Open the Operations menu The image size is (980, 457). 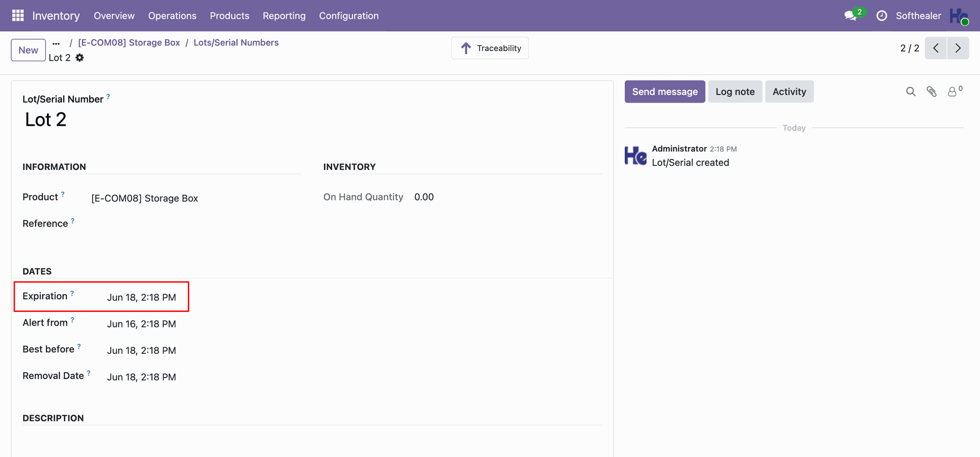(x=173, y=16)
